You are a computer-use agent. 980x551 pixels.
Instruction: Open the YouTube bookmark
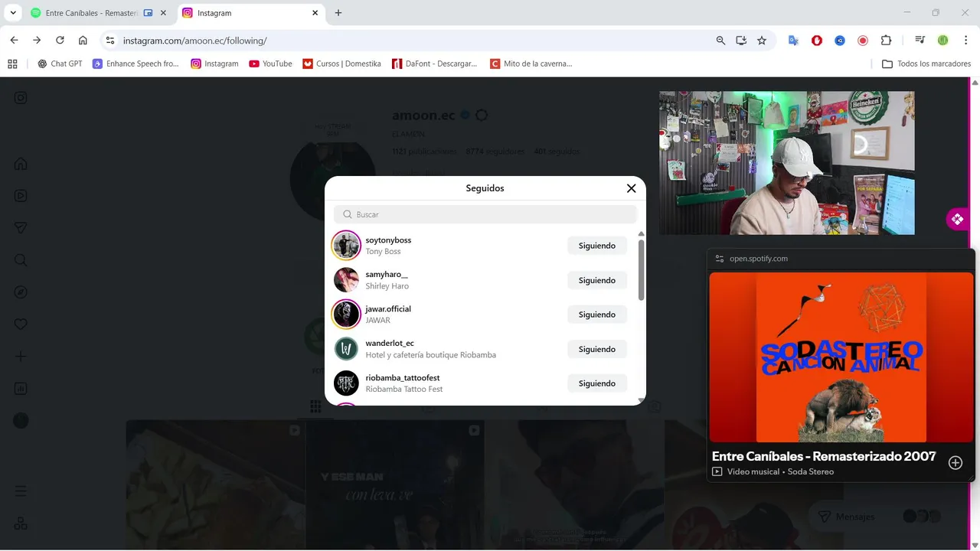[270, 64]
